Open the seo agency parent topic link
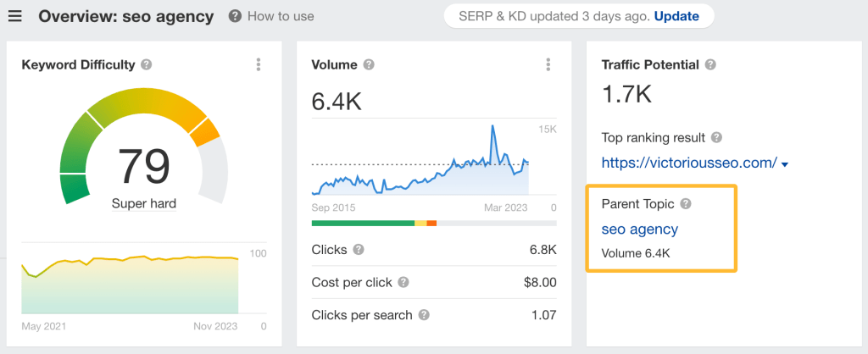The width and height of the screenshot is (868, 354). pyautogui.click(x=639, y=229)
